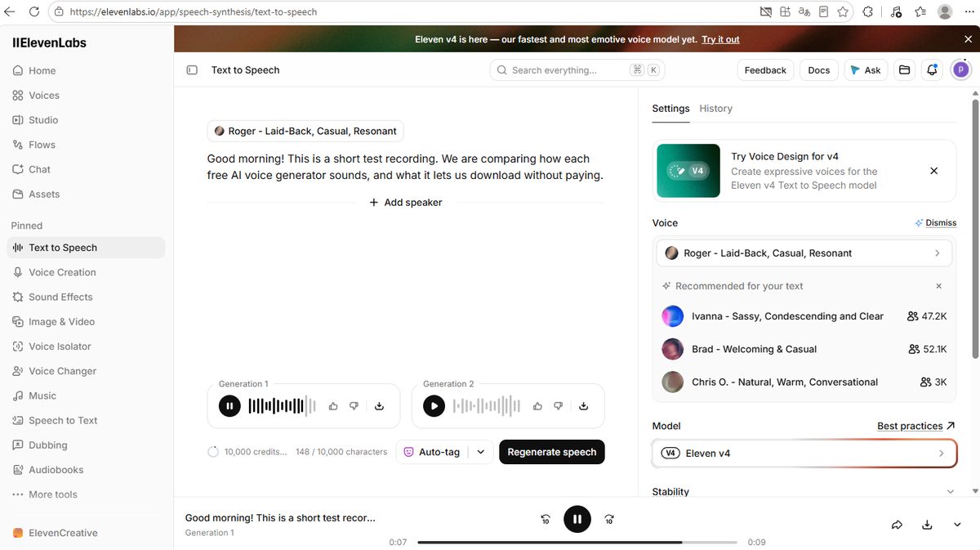This screenshot has height=550, width=980.
Task: Open the Feedback button
Action: [765, 70]
